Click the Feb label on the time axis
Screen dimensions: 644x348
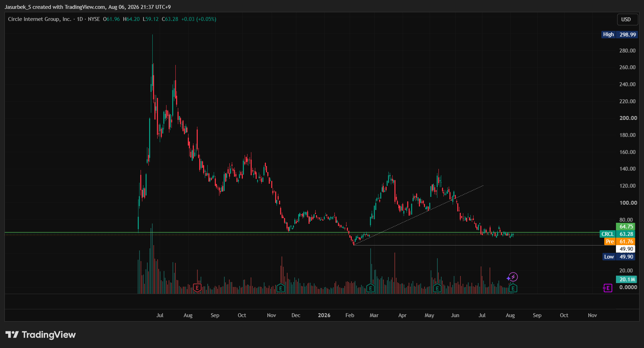tap(350, 315)
